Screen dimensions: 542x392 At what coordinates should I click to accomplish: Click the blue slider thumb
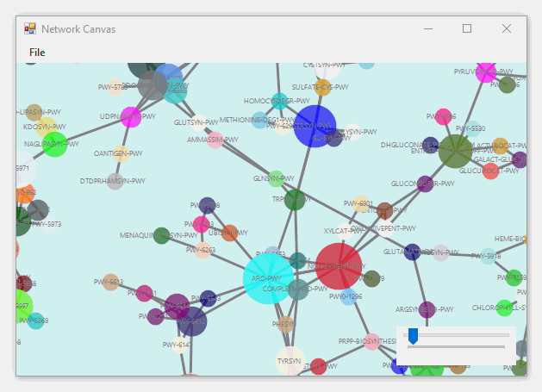(413, 336)
